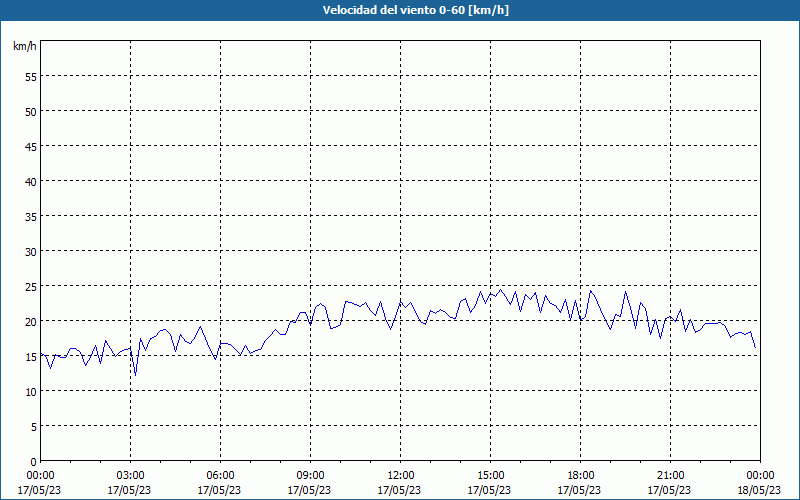
Task: Click the wind speed peak just after 18:00
Action: tap(591, 291)
